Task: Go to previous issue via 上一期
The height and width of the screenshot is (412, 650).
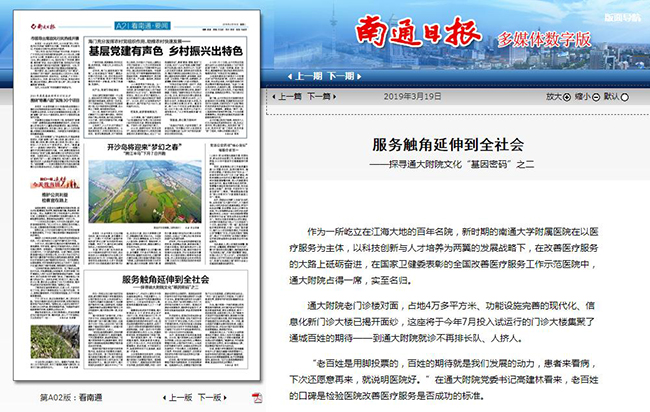Action: pyautogui.click(x=307, y=76)
